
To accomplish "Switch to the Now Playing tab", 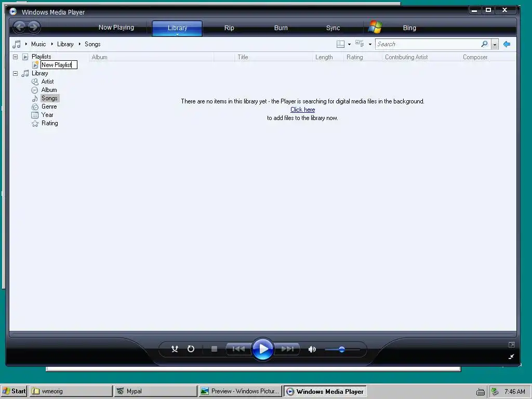I will 116,28.
